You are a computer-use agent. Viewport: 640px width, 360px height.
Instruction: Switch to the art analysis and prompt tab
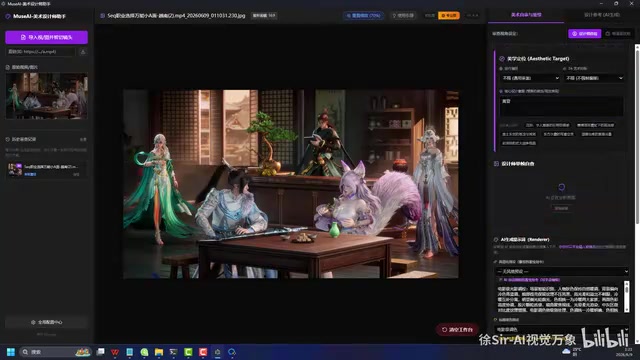tap(526, 15)
